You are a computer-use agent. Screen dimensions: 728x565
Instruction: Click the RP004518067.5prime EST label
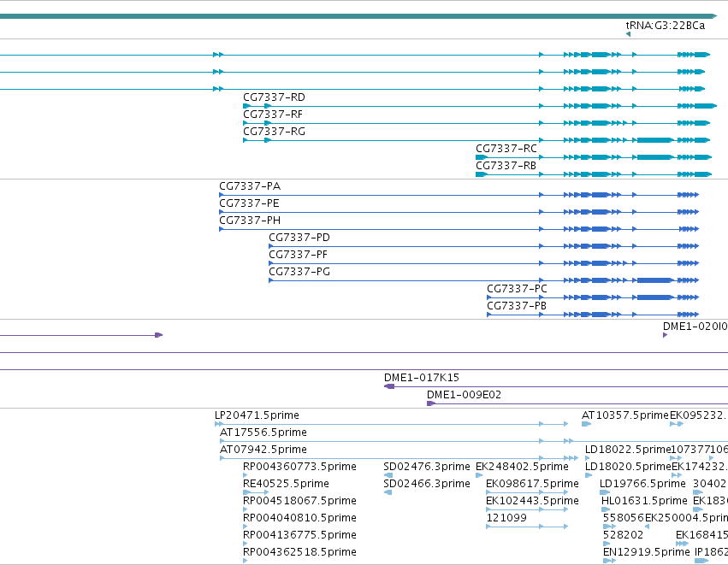(299, 501)
